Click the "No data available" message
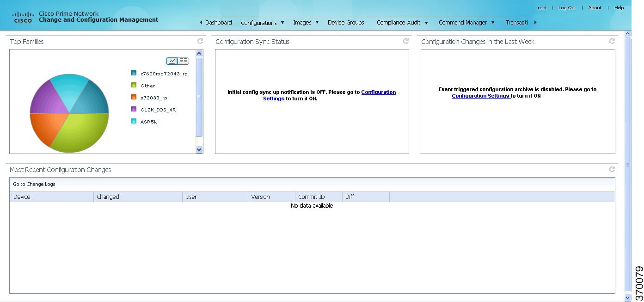This screenshot has height=302, width=644. [312, 206]
